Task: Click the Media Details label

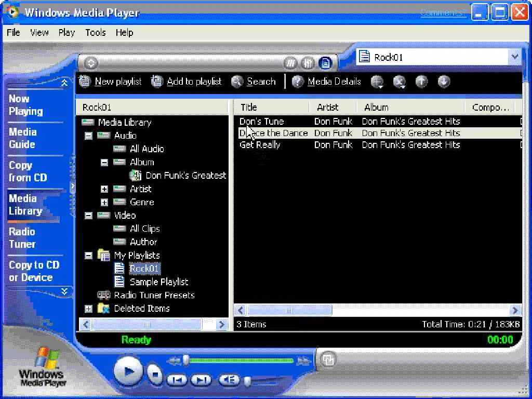Action: [x=334, y=82]
